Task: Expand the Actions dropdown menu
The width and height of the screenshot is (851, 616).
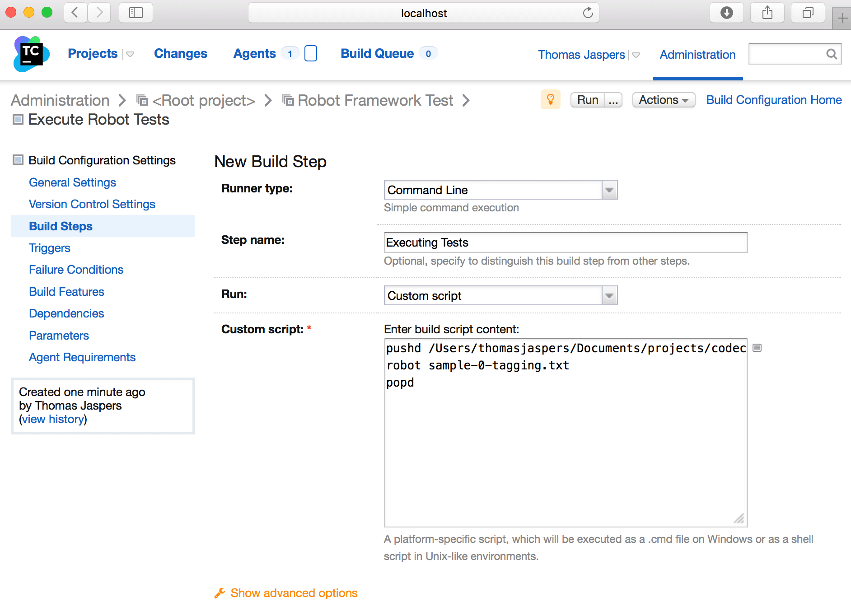Action: [x=663, y=100]
